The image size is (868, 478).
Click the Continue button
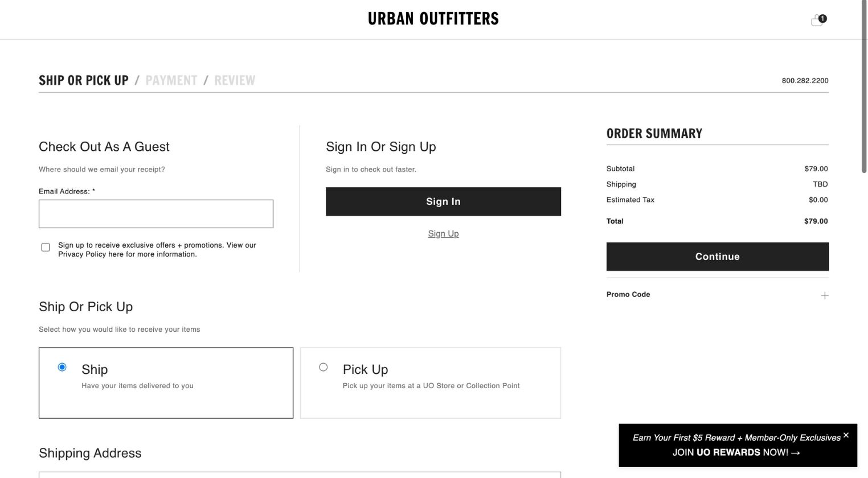tap(717, 257)
